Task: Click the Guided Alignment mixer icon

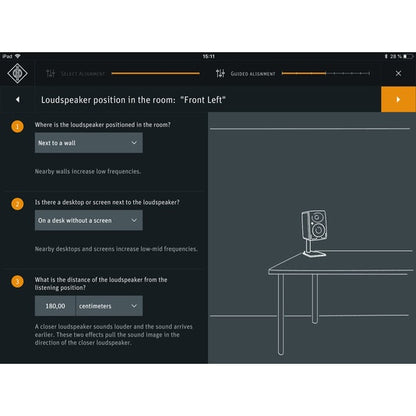Action: click(220, 73)
